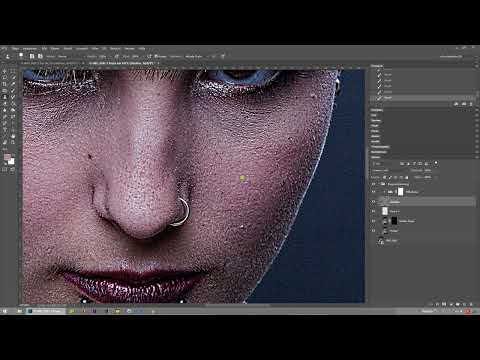Toggle the Aligned checkbox in options bar
The width and height of the screenshot is (480, 360).
pos(156,56)
